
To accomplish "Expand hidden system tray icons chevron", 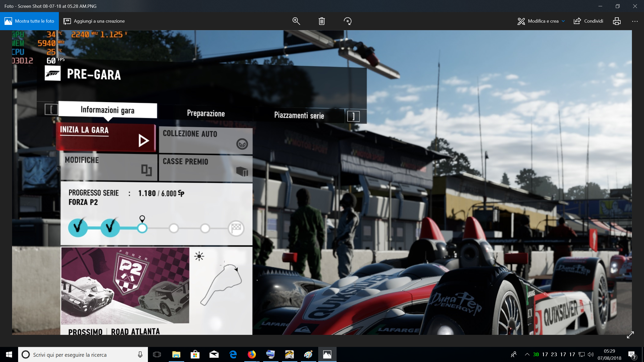I will pos(527,354).
